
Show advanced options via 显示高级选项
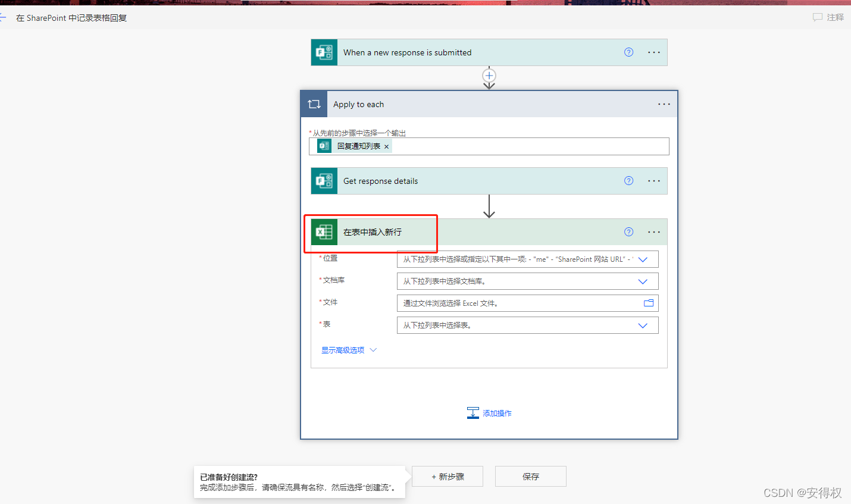(349, 350)
